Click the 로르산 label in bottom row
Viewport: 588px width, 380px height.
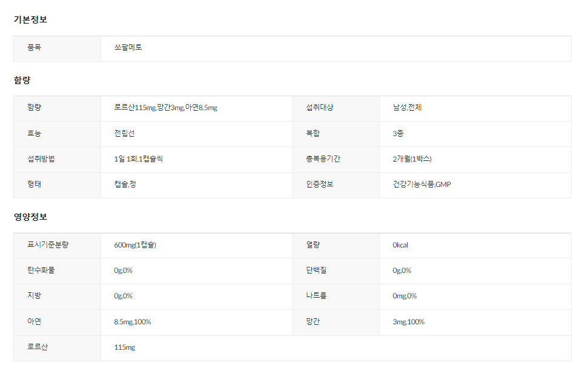(x=38, y=347)
